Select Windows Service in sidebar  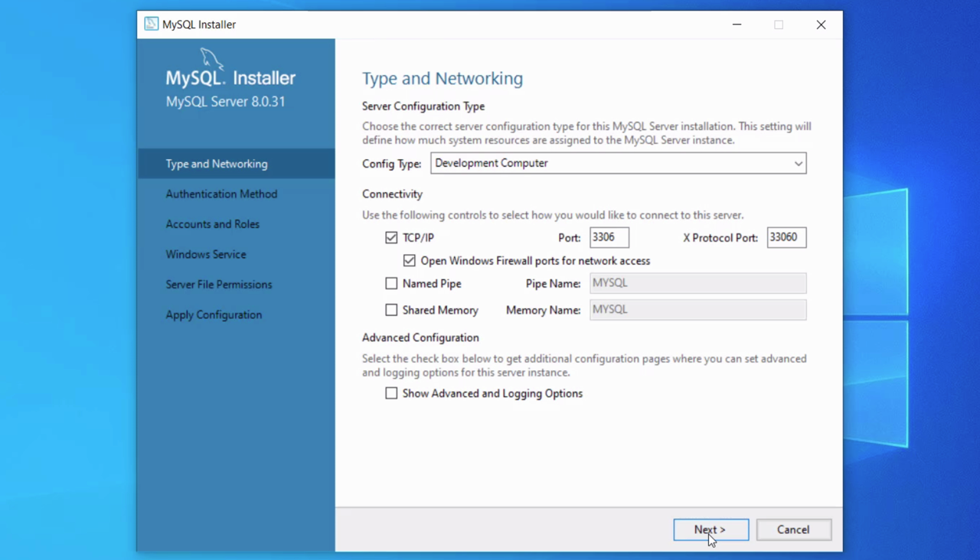click(205, 254)
